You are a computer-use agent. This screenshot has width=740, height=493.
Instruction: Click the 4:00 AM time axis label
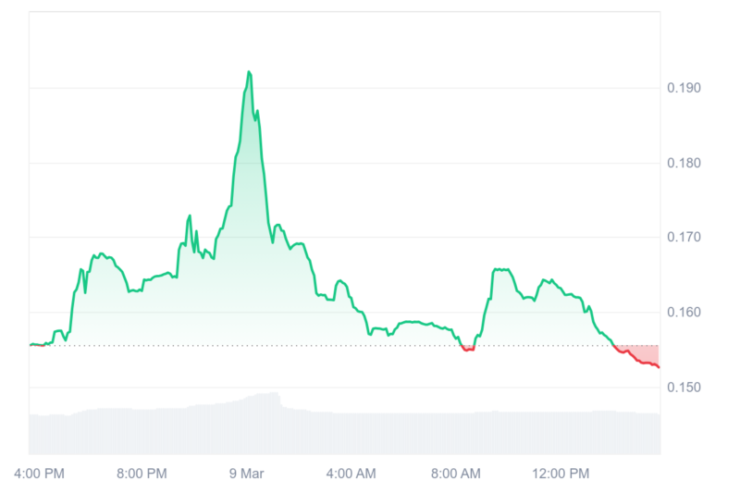click(x=351, y=473)
